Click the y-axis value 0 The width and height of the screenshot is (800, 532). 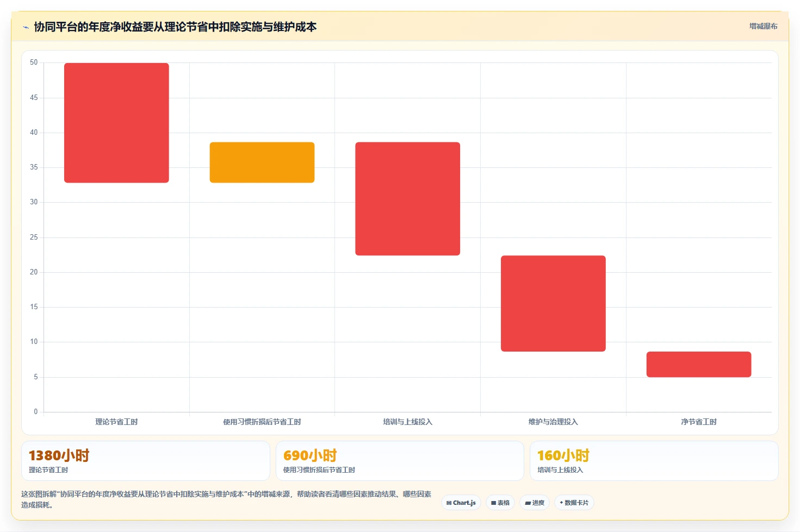36,412
